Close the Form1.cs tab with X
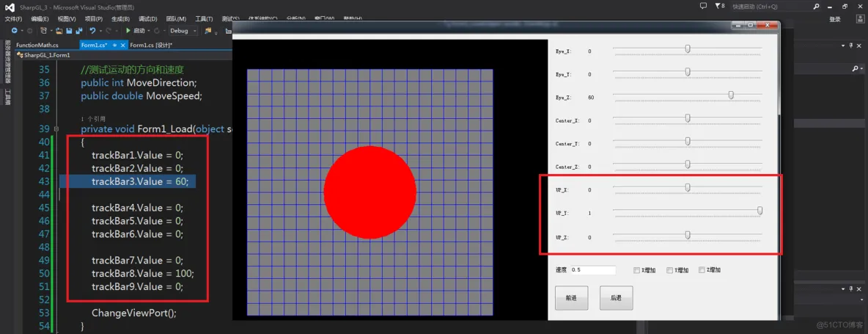 (x=123, y=46)
